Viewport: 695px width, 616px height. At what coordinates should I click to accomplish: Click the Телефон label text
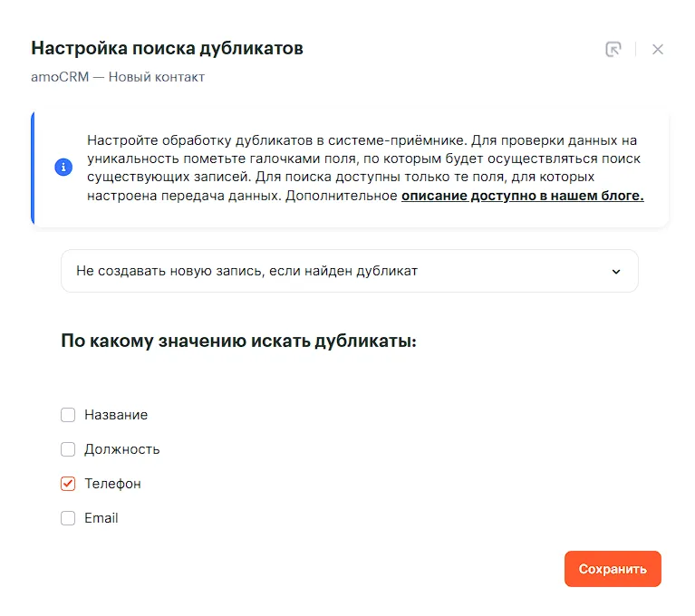(x=113, y=484)
